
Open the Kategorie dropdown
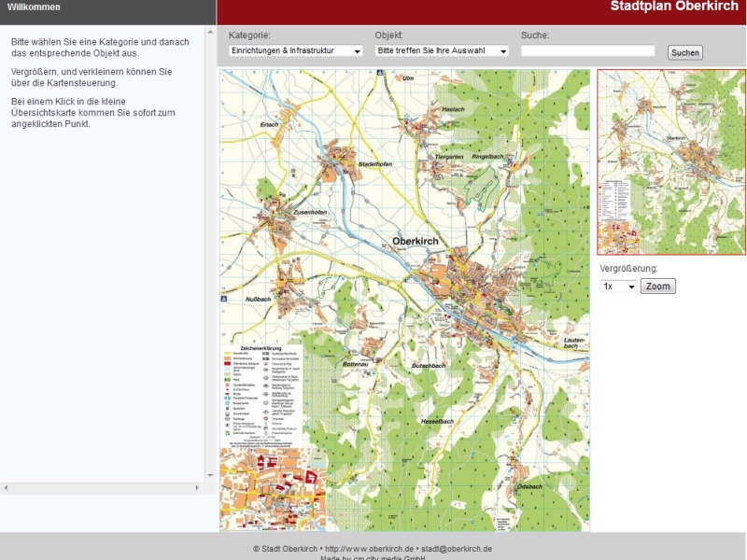pos(295,50)
